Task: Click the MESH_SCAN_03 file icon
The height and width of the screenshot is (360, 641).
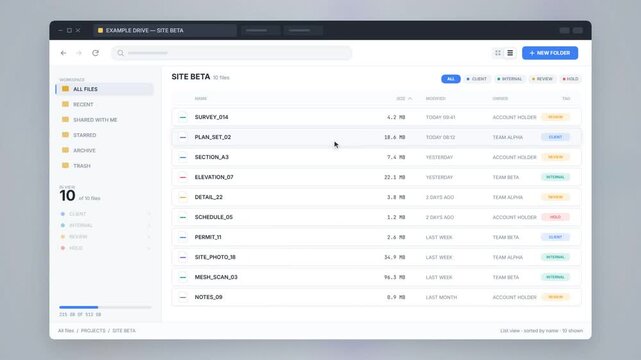Action: [183, 277]
